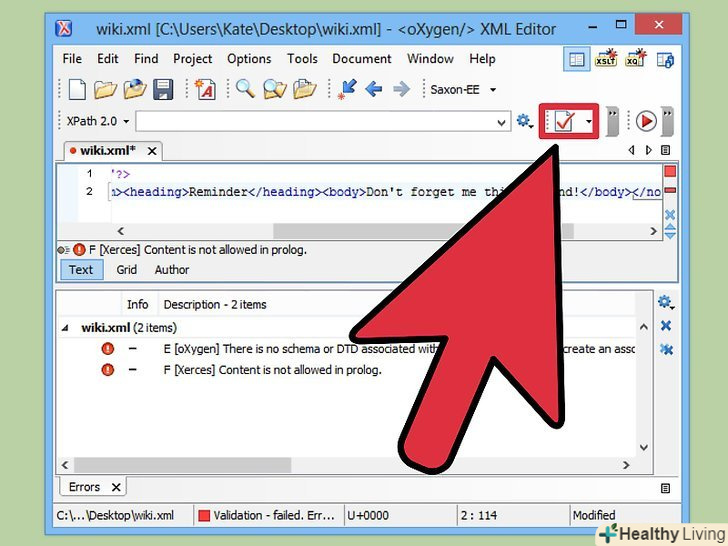Collapse the wiki.xml results tree node
This screenshot has width=728, height=546.
65,328
